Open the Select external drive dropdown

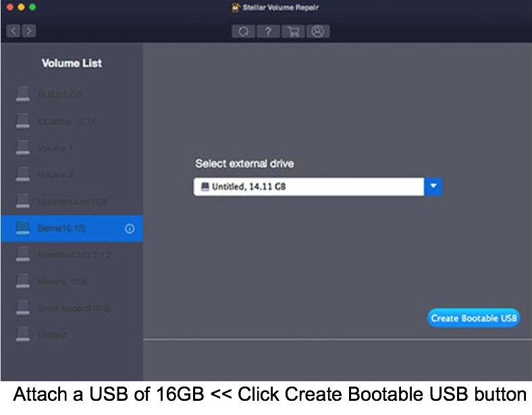tap(318, 187)
